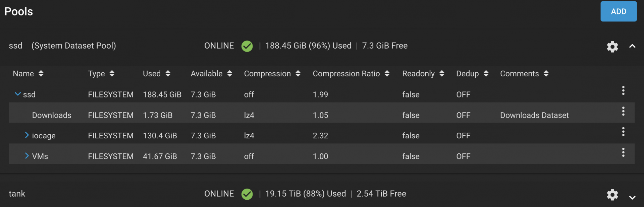Screen dimensions: 644x207
Task: Expand the iocage dataset tree
Action: (x=27, y=135)
